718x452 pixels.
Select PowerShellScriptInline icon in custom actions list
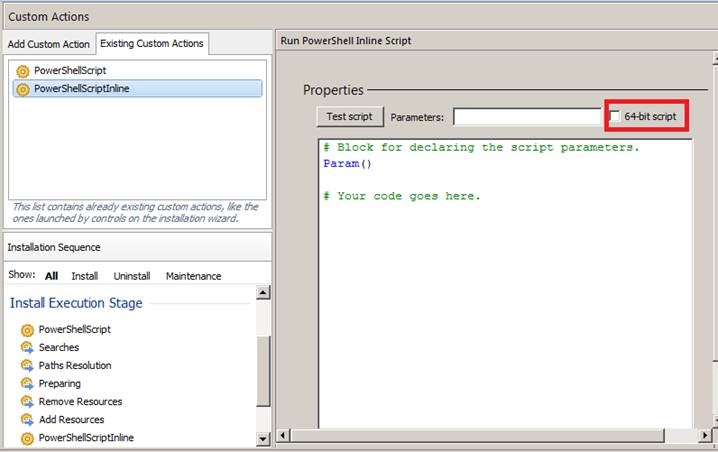coord(24,89)
